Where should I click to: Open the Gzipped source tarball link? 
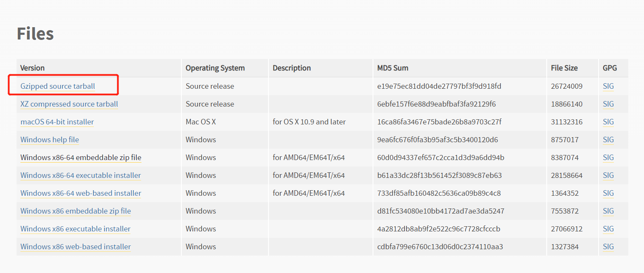pos(58,86)
